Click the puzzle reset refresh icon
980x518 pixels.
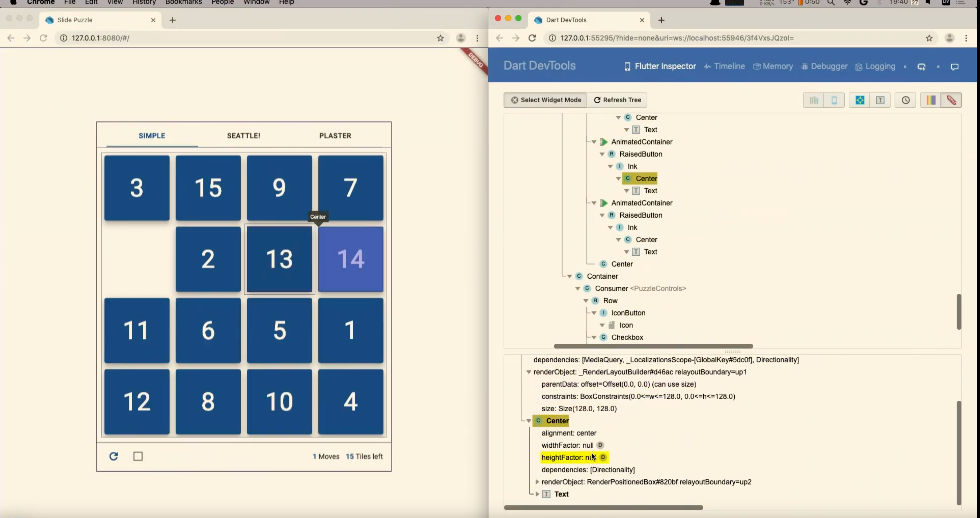pyautogui.click(x=113, y=456)
